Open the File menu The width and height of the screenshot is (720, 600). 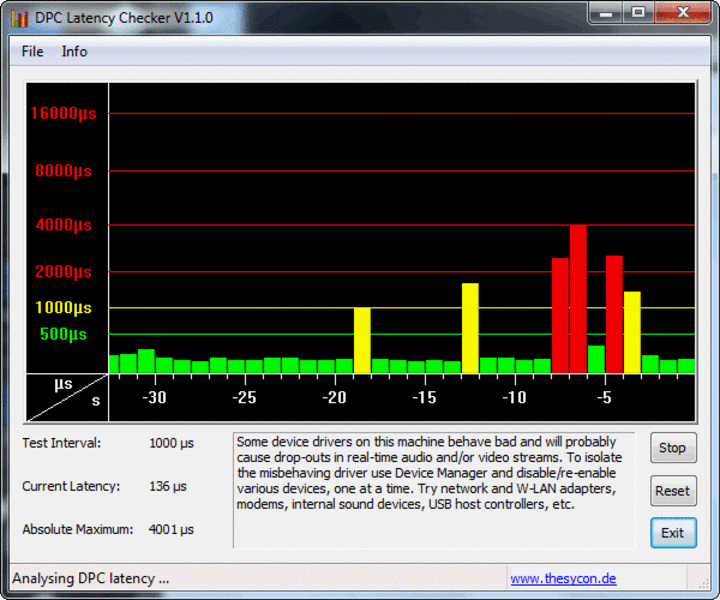click(32, 51)
